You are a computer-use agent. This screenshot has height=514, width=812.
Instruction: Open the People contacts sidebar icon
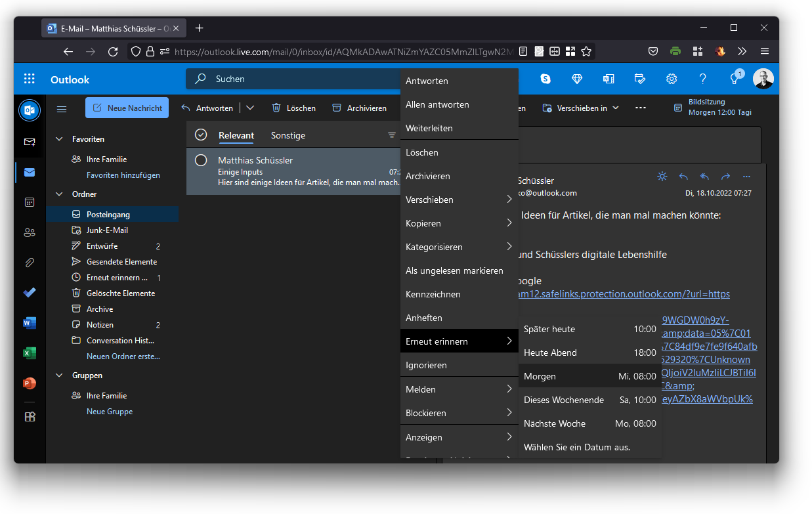pyautogui.click(x=30, y=232)
